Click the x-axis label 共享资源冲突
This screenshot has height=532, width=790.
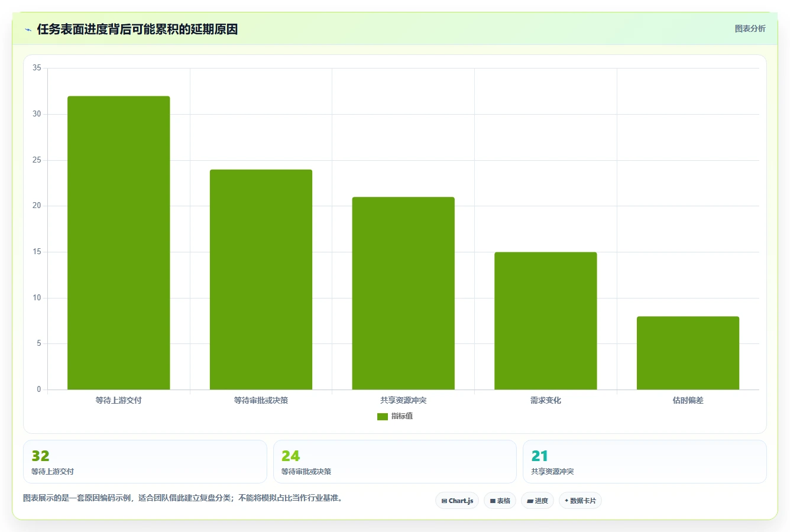403,400
